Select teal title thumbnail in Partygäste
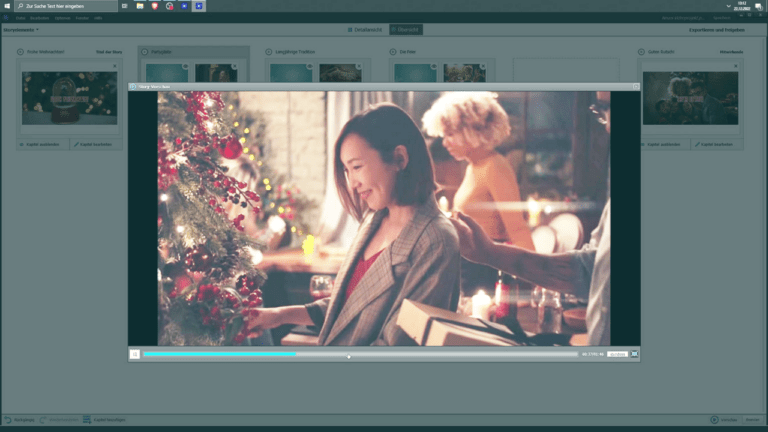The width and height of the screenshot is (768, 432). click(167, 73)
